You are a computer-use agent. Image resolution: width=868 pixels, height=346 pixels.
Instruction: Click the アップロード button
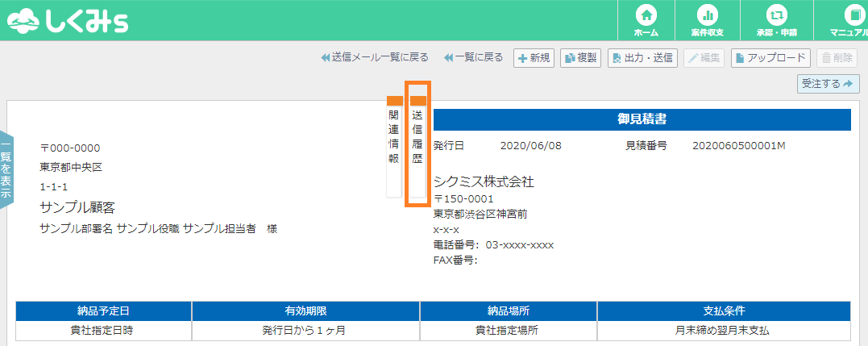[770, 58]
